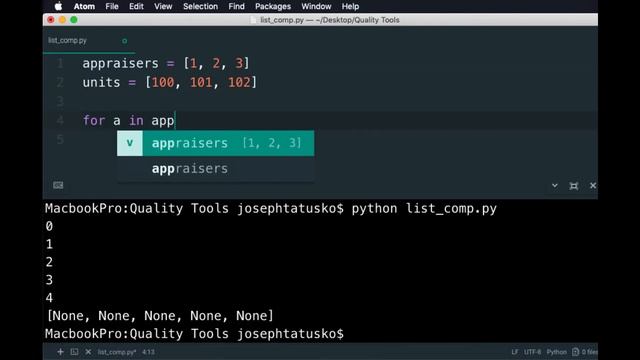The image size is (640, 360).
Task: Open the Selection menu
Action: click(200, 7)
